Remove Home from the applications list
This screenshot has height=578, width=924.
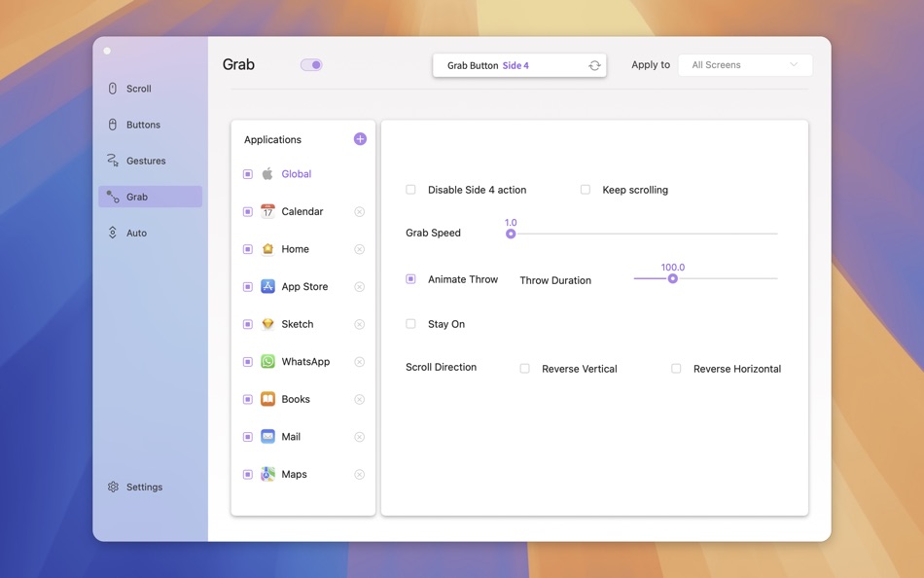tap(360, 249)
